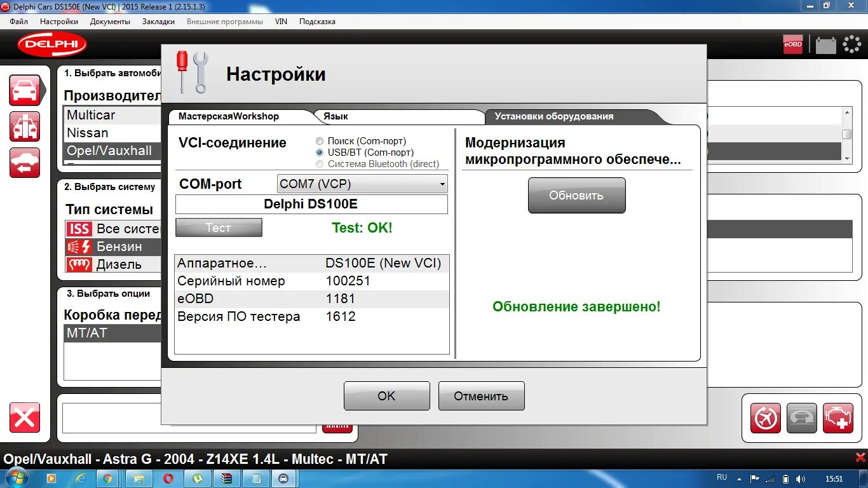The height and width of the screenshot is (488, 868).
Task: Click the 15:51 taskbar clock
Action: [x=834, y=478]
